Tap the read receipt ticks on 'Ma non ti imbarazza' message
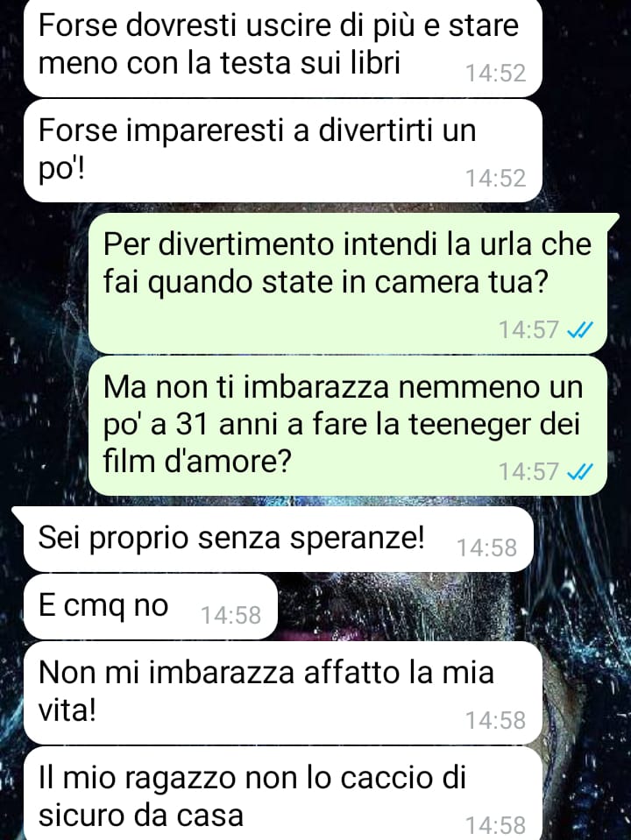The image size is (631, 840). tap(580, 472)
